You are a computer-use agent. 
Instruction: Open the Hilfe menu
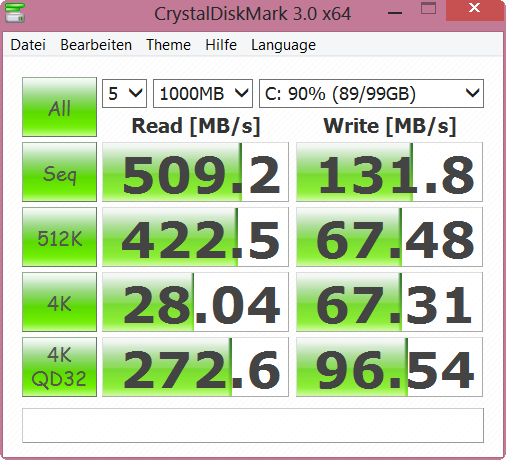(221, 45)
